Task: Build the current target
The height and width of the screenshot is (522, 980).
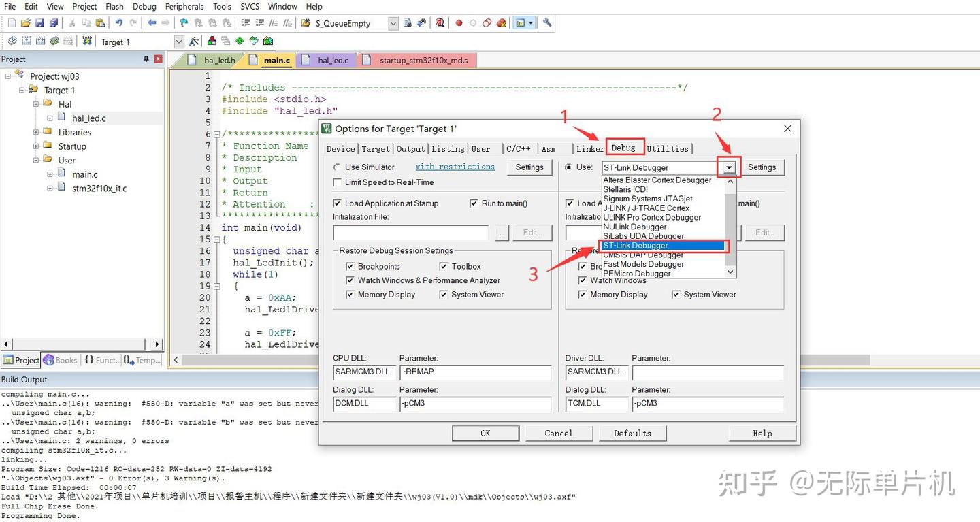Action: pyautogui.click(x=27, y=41)
